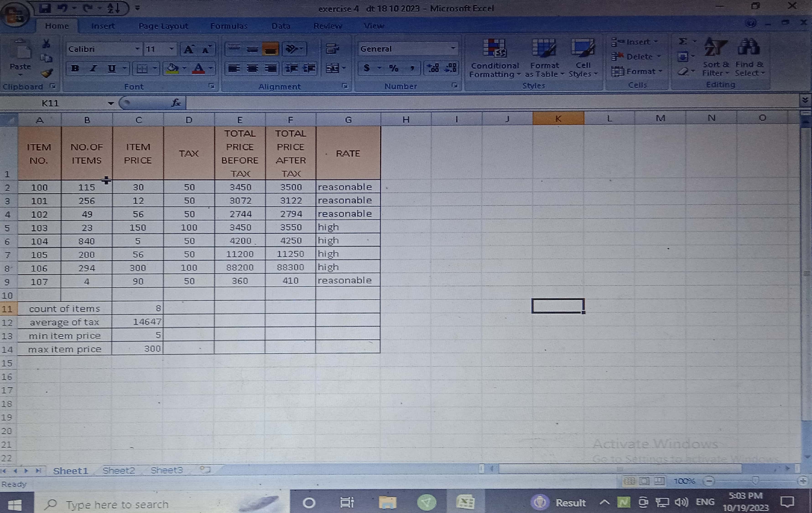
Task: Toggle italic formatting
Action: point(94,69)
